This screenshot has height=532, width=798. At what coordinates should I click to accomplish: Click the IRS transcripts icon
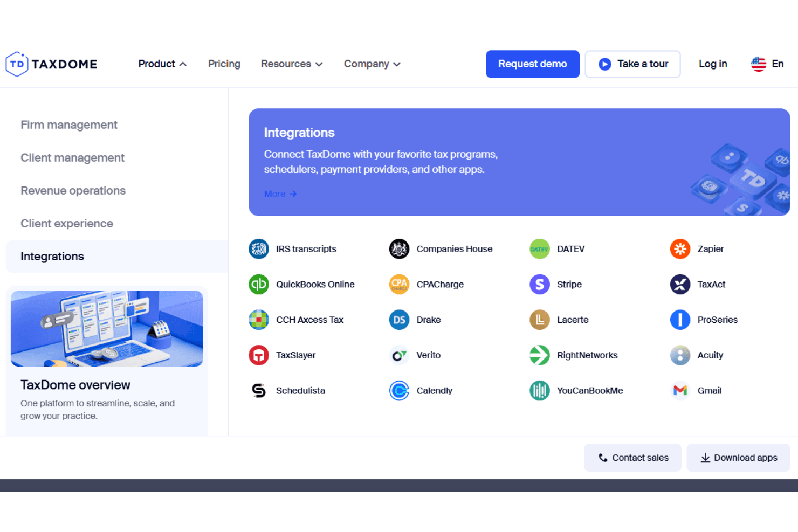pos(259,249)
